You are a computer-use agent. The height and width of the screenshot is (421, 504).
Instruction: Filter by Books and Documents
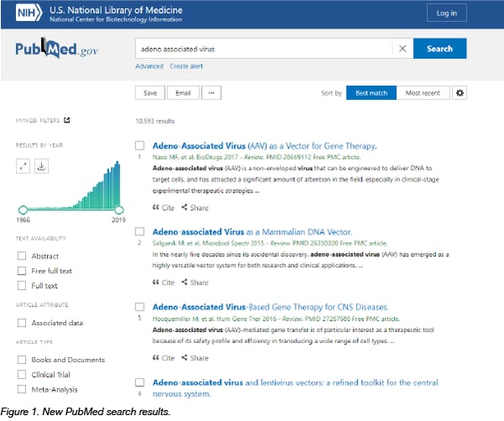click(x=22, y=360)
